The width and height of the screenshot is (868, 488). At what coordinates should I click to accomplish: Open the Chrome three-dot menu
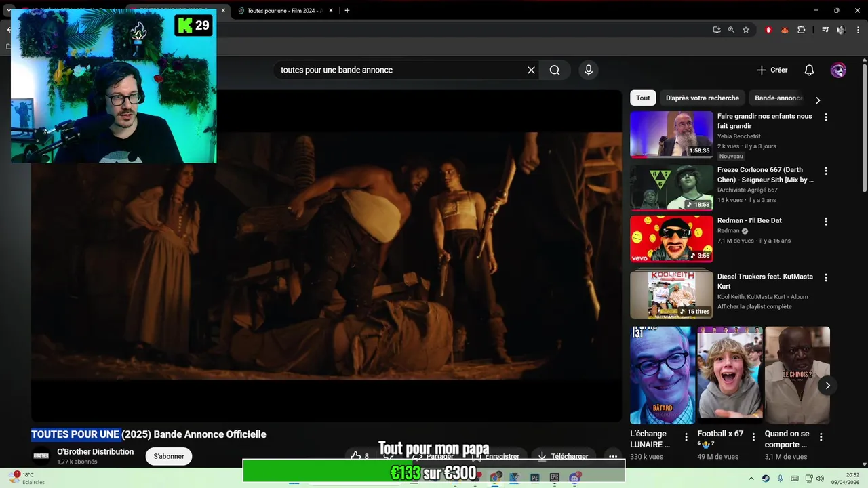point(858,30)
